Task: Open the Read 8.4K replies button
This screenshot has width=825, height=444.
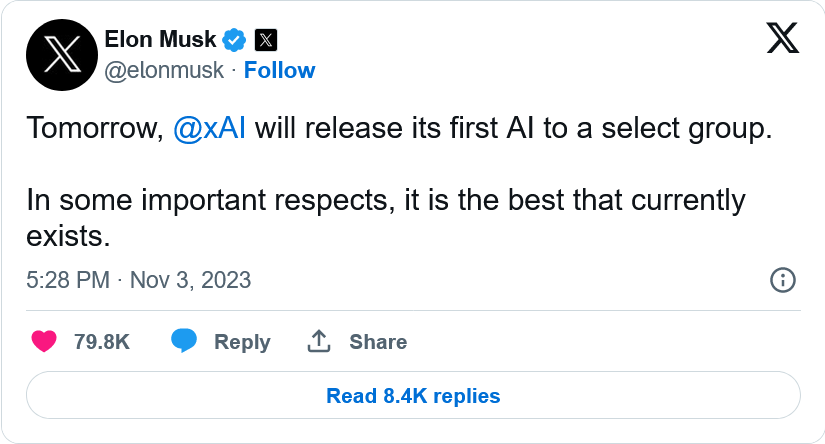Action: tap(413, 396)
